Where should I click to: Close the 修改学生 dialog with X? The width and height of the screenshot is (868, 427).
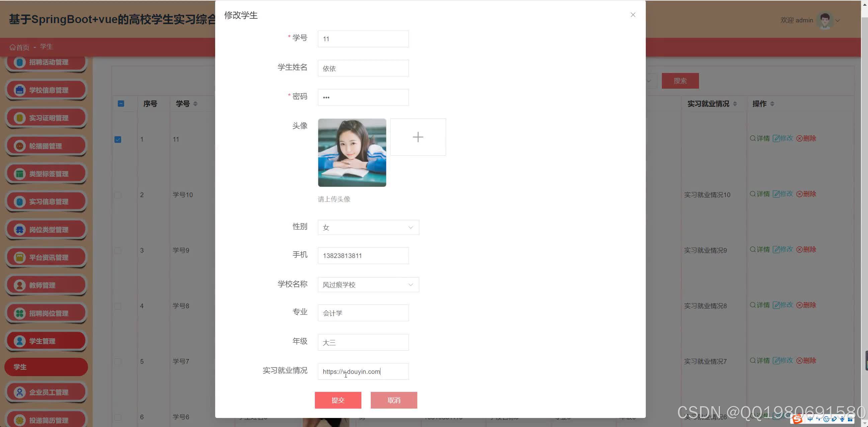pyautogui.click(x=633, y=15)
